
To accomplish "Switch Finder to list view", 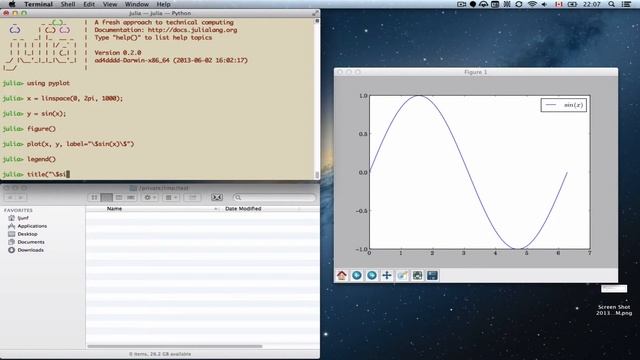I will point(107,198).
